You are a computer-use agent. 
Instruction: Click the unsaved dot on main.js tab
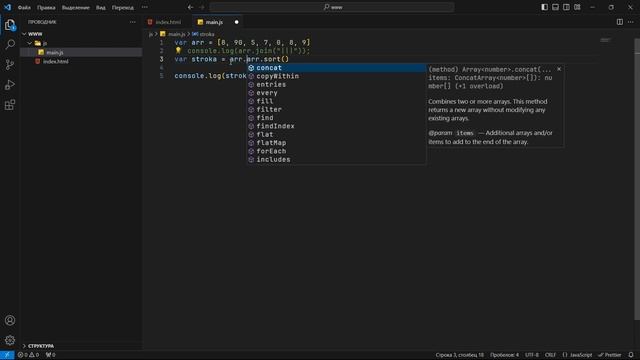pos(236,22)
